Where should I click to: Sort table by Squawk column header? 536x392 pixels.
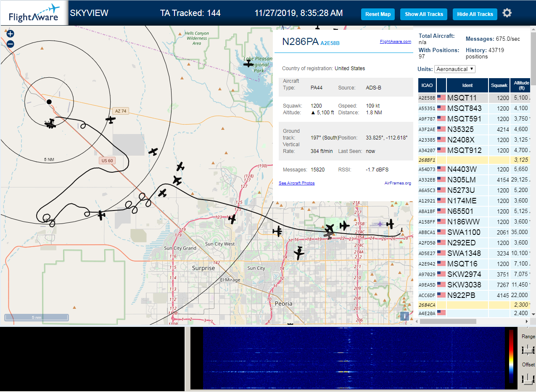[x=499, y=85]
